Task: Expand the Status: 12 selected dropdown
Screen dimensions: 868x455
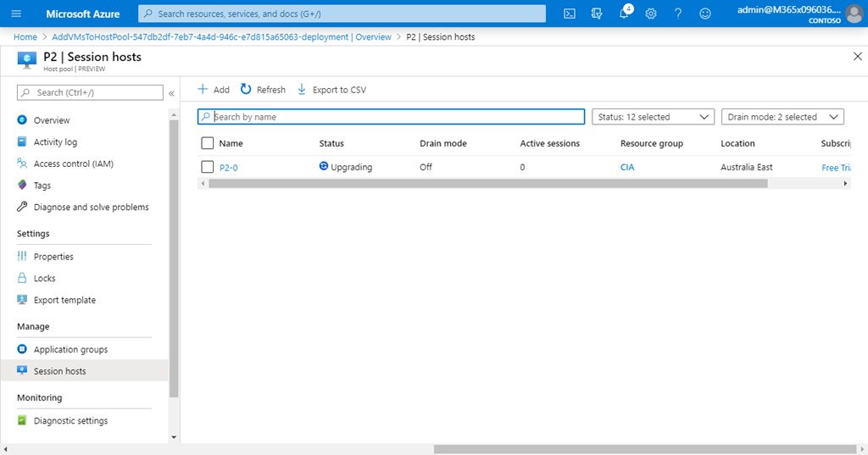Action: pyautogui.click(x=653, y=117)
